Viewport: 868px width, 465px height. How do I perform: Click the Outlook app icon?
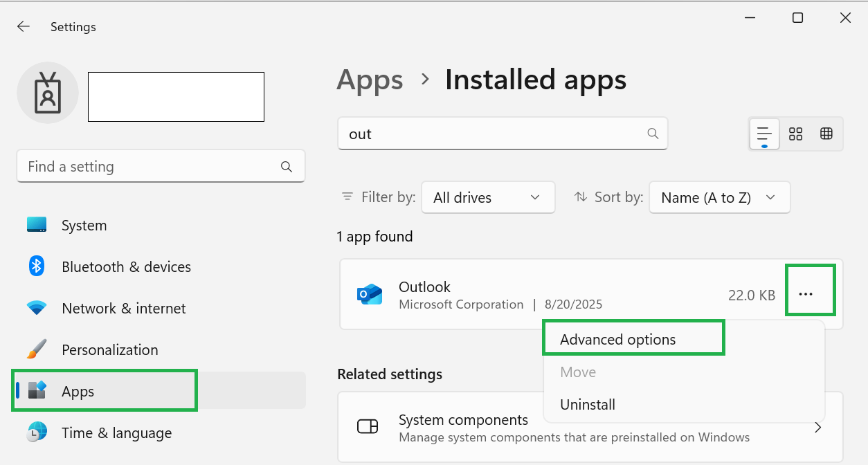point(370,294)
